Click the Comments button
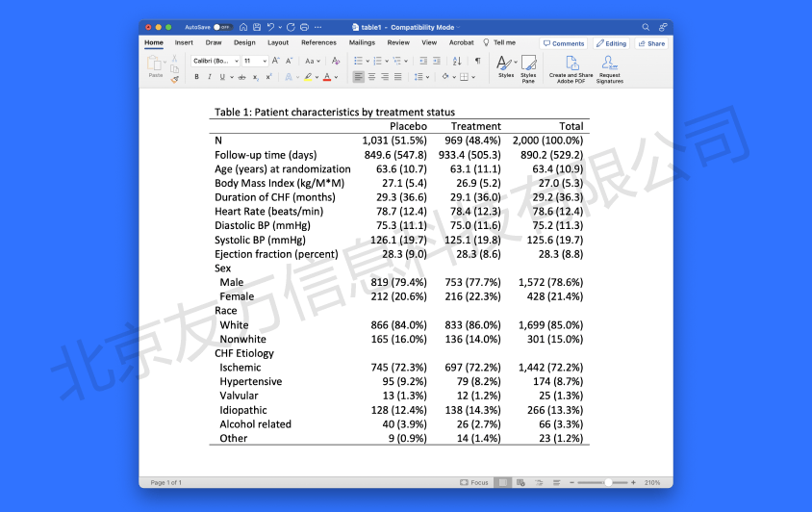The image size is (812, 512). tap(564, 43)
